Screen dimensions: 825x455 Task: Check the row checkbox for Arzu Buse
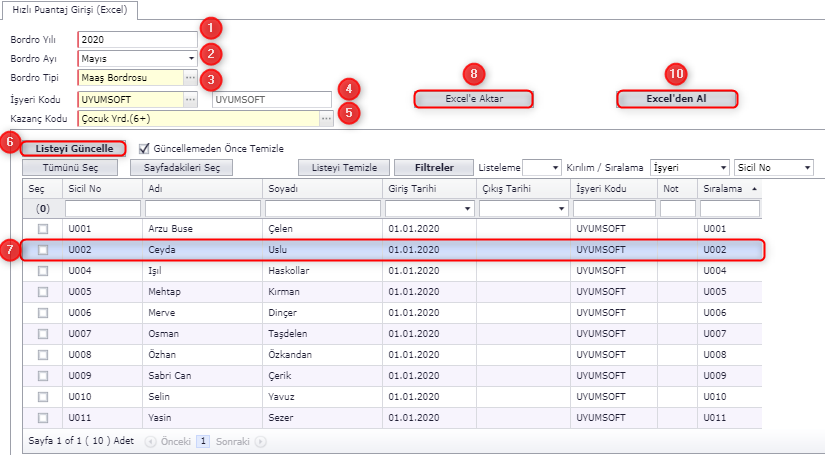(x=43, y=229)
